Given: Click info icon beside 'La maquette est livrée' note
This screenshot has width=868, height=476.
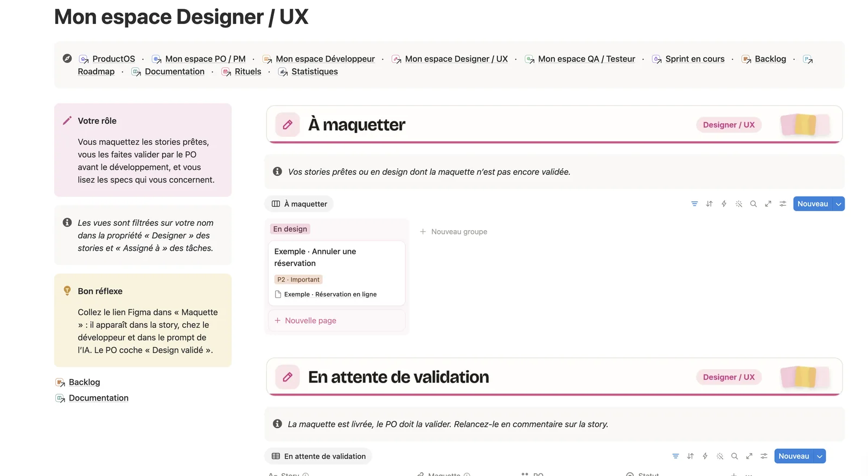Looking at the screenshot, I should [x=277, y=424].
